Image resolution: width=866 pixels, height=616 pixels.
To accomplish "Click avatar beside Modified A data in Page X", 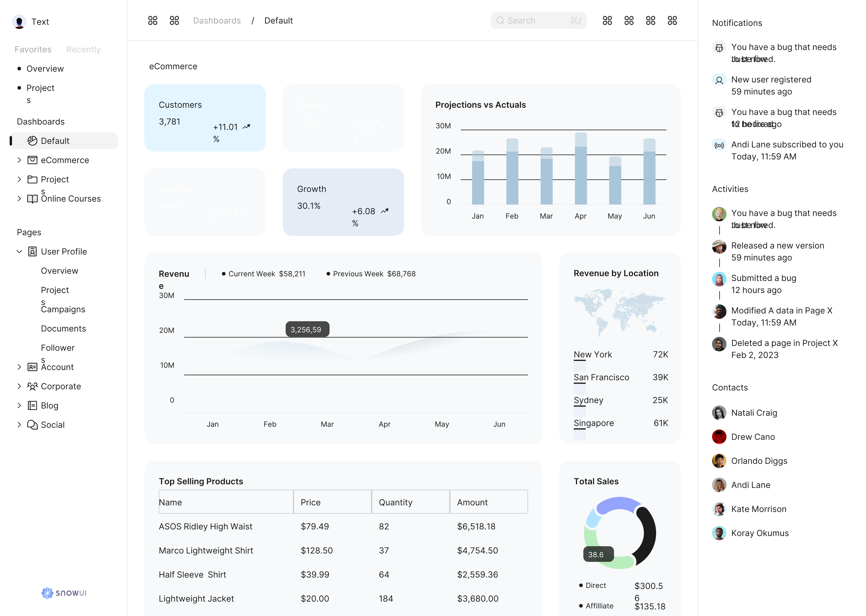I will [x=719, y=311].
